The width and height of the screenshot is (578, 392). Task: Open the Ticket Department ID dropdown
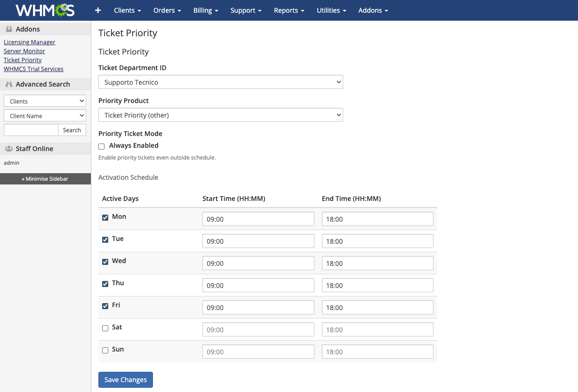point(220,82)
